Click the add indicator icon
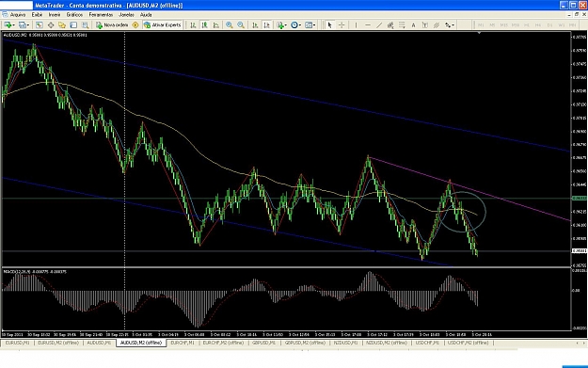 tap(279, 24)
